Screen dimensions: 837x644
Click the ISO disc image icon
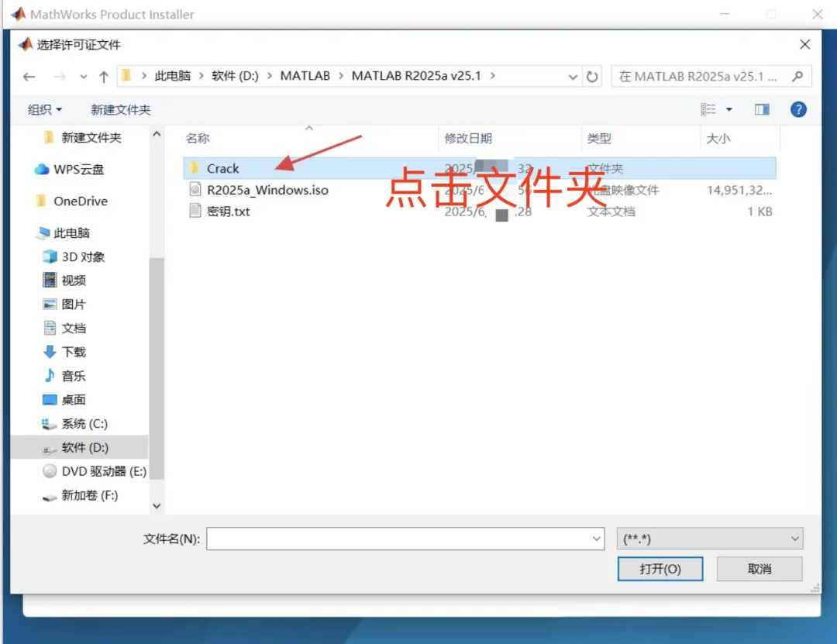(x=195, y=189)
